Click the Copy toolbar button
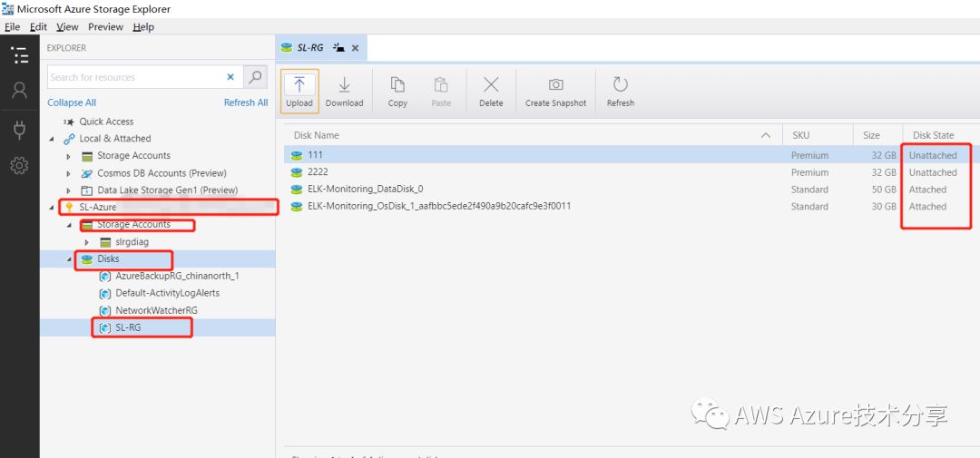 tap(397, 92)
